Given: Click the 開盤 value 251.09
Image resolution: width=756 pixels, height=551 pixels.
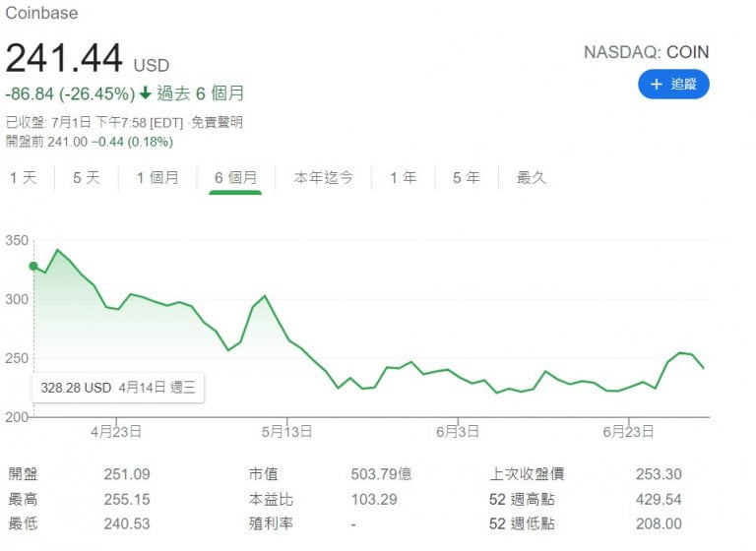Looking at the screenshot, I should point(127,474).
